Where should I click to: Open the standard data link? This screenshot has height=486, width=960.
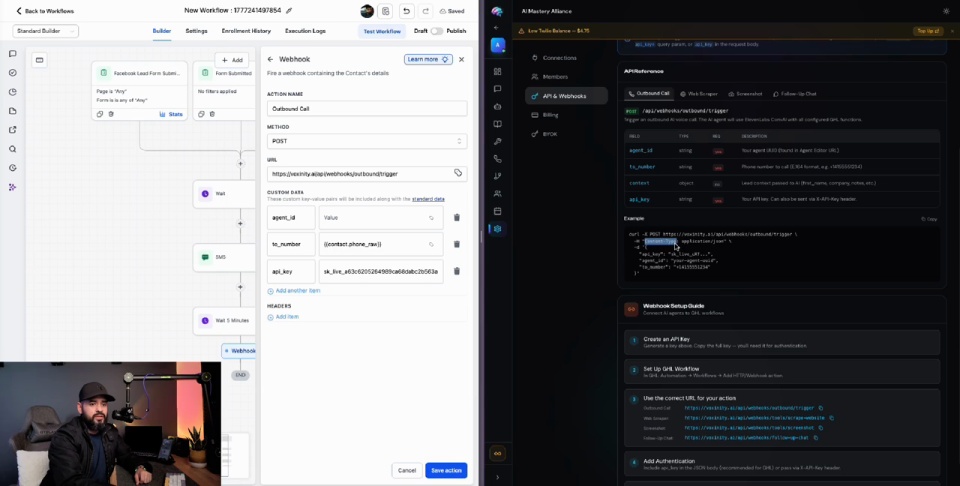pos(428,199)
